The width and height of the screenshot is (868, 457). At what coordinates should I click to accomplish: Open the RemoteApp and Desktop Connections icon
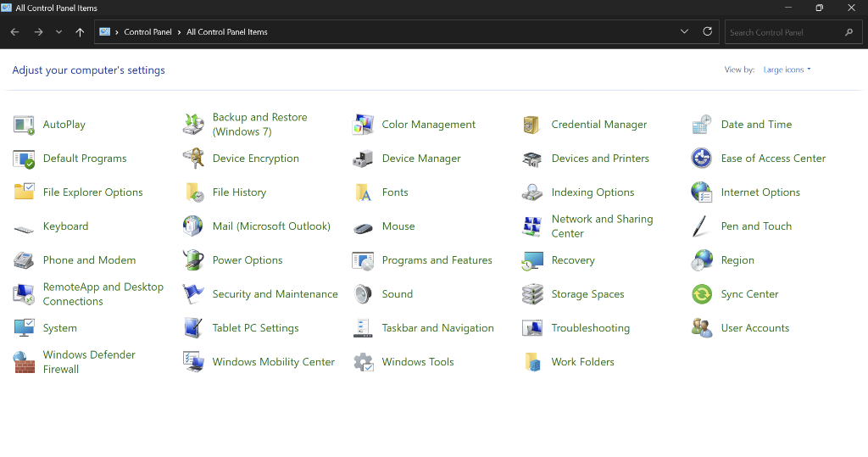click(x=24, y=294)
